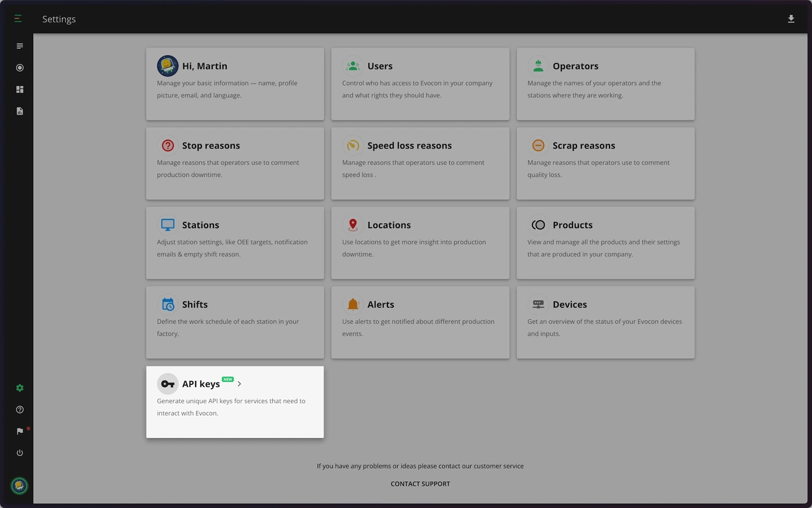Click the Devices hardware icon
The height and width of the screenshot is (508, 812).
pyautogui.click(x=538, y=304)
